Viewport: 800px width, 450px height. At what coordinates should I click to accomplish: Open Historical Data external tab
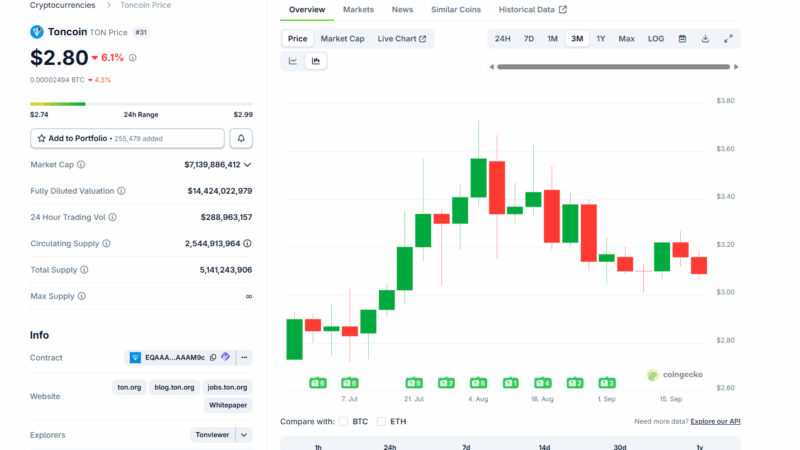coord(533,10)
